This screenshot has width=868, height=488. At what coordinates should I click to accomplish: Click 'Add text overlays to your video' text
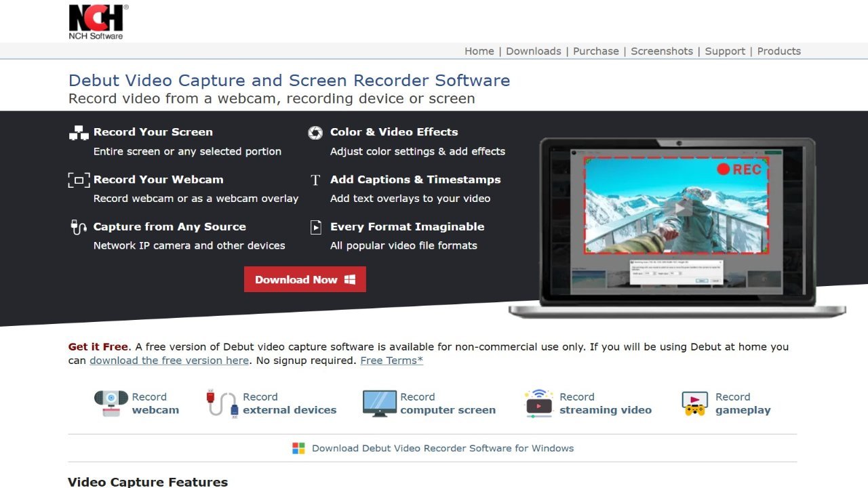tap(410, 199)
